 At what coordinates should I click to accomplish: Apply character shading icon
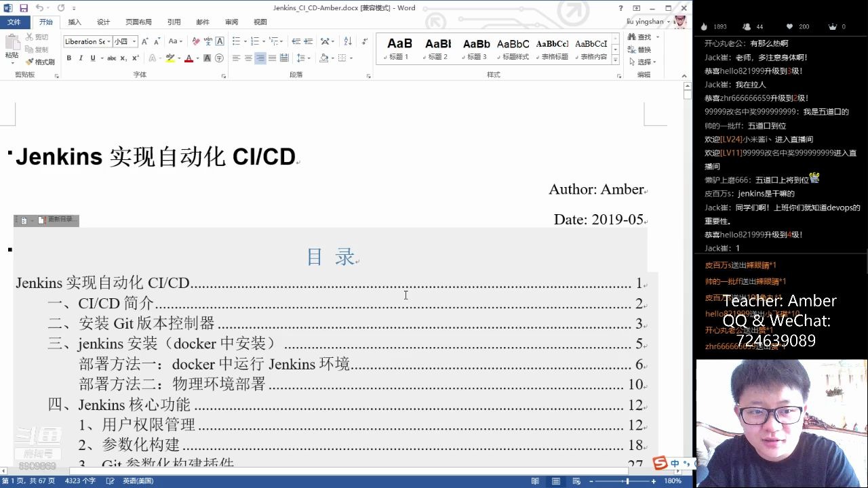coord(208,58)
